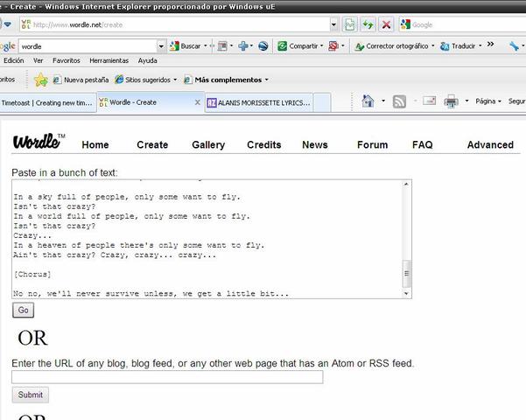Click the text area scroll up arrow
The width and height of the screenshot is (526, 420).
pyautogui.click(x=406, y=184)
